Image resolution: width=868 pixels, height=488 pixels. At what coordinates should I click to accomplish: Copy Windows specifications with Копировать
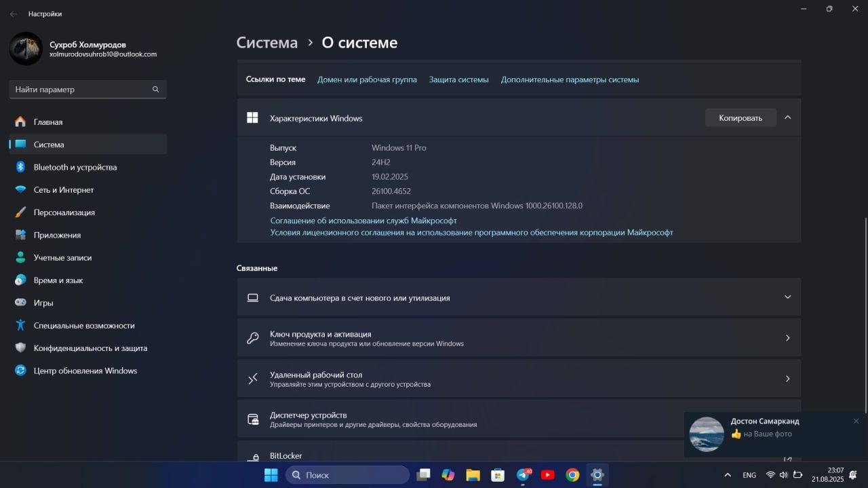(x=741, y=118)
